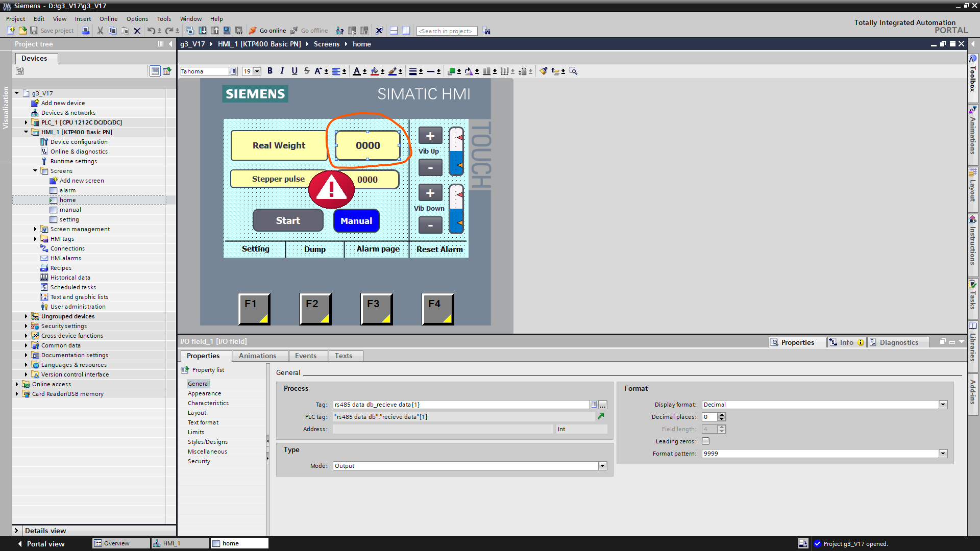Click the Start runtime on PC icon

click(x=238, y=31)
